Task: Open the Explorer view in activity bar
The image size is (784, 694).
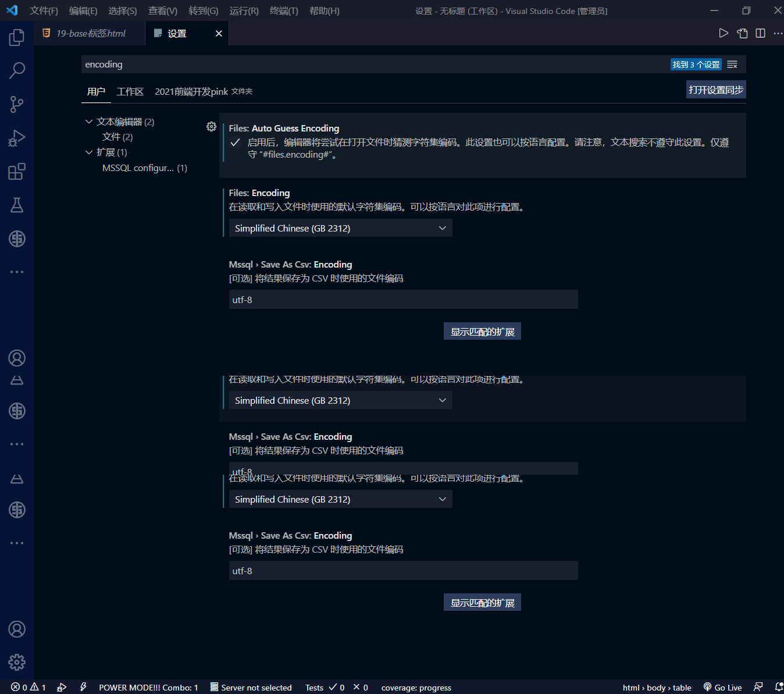Action: [x=17, y=37]
